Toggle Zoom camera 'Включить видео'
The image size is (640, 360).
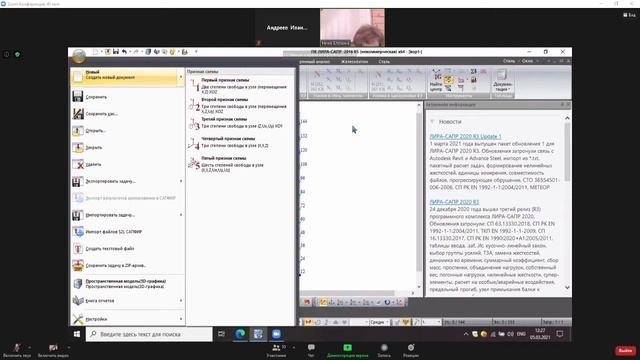(x=53, y=350)
